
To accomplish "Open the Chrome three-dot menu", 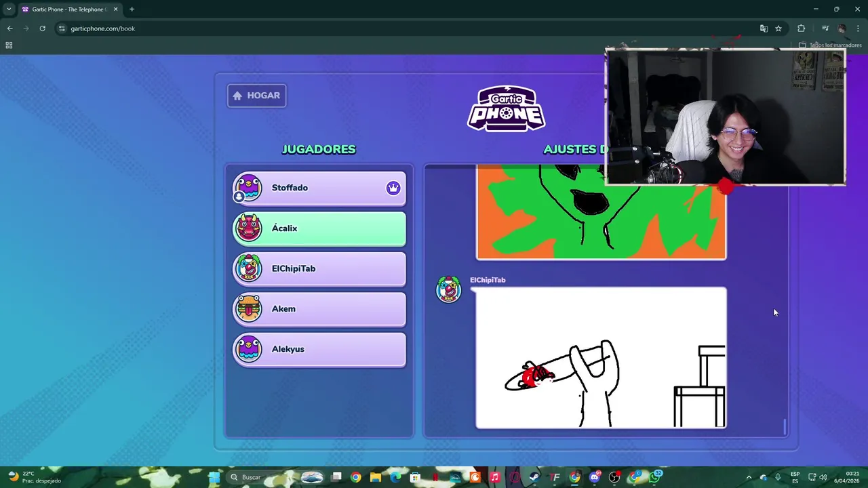I will (x=858, y=28).
